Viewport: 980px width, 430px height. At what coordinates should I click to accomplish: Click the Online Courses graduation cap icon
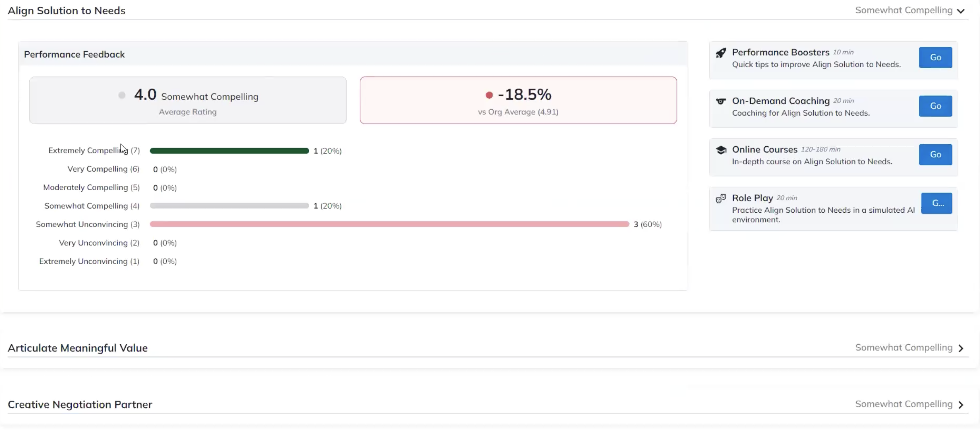(721, 150)
